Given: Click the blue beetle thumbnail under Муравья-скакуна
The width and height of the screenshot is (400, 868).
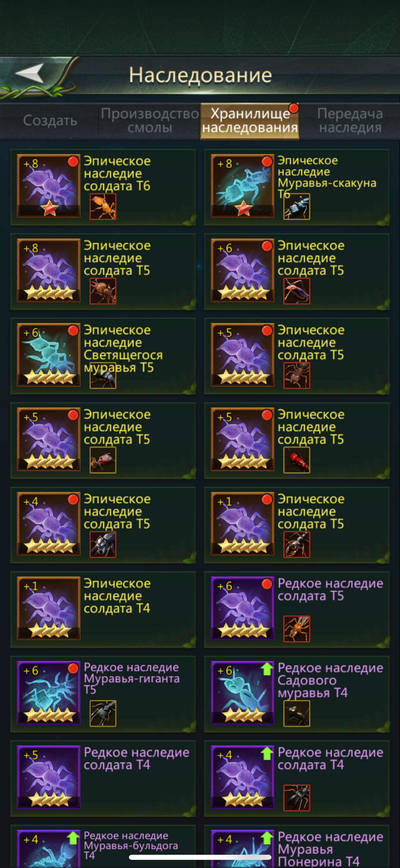Looking at the screenshot, I should [x=297, y=206].
